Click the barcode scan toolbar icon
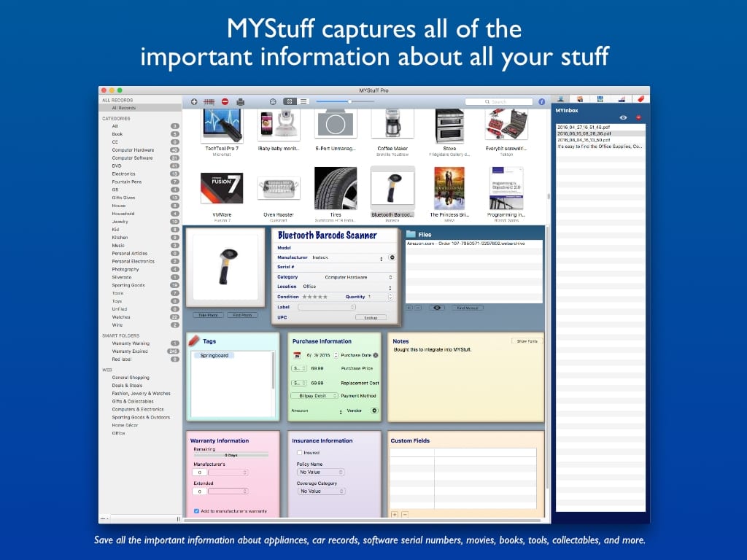Image resolution: width=747 pixels, height=560 pixels. coord(209,101)
